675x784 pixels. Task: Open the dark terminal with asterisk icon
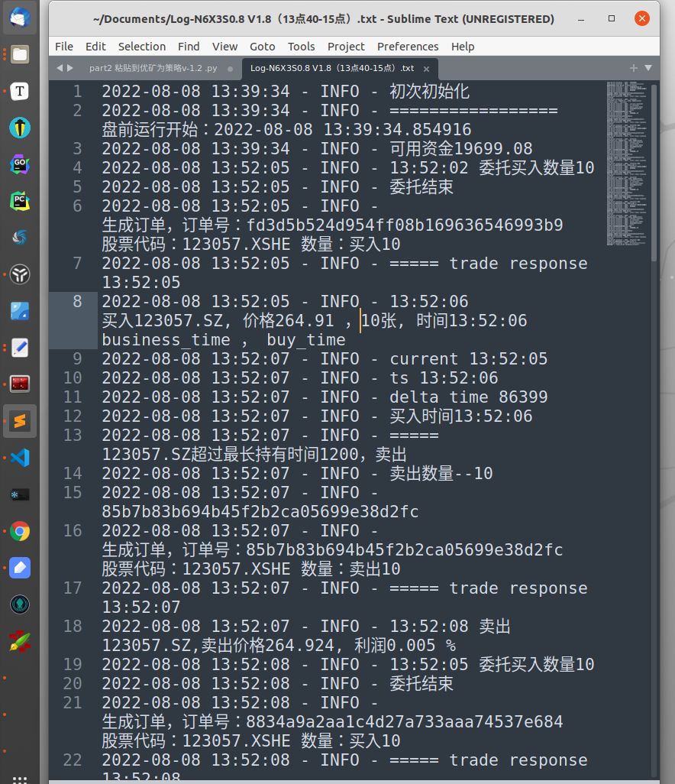(20, 494)
